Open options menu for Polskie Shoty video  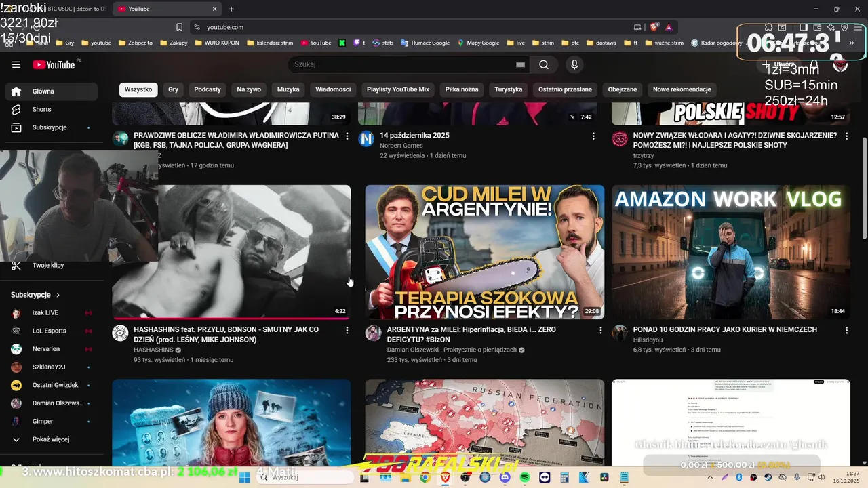(846, 136)
